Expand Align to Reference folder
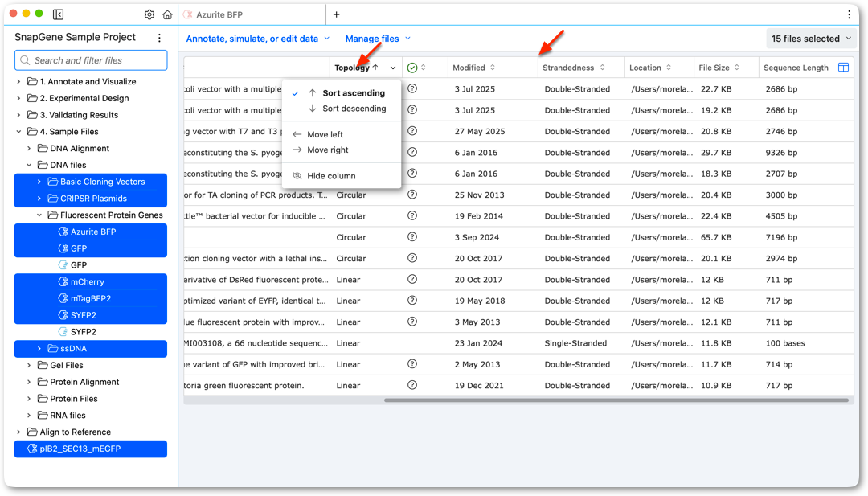Image resolution: width=868 pixels, height=496 pixels. pos(18,432)
